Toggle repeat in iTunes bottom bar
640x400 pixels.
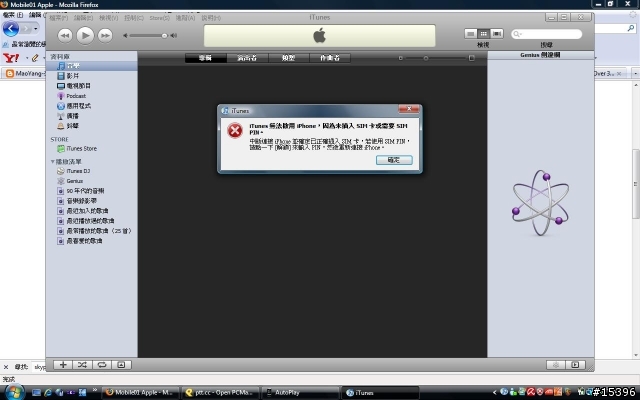[x=102, y=365]
